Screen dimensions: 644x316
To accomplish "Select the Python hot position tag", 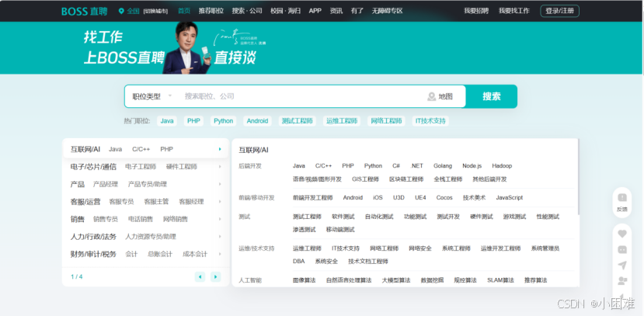I will pyautogui.click(x=224, y=121).
